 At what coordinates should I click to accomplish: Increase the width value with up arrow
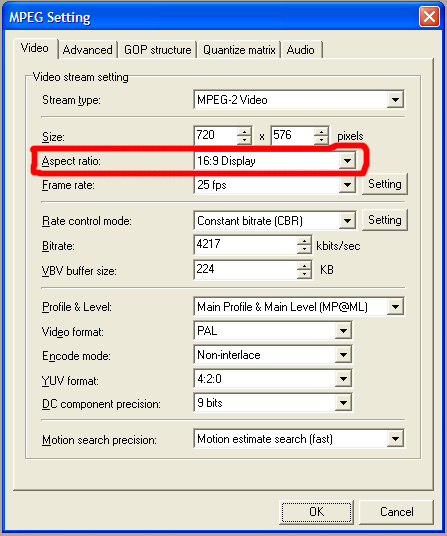click(244, 132)
